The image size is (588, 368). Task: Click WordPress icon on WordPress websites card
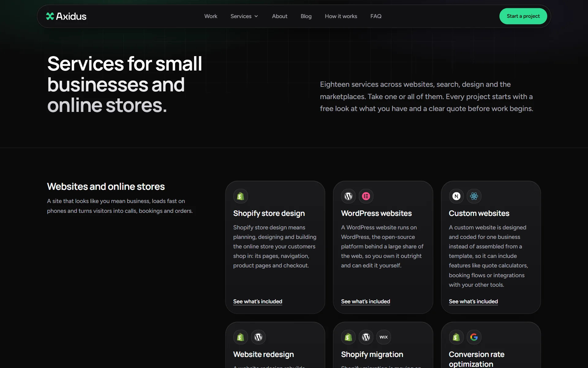pos(349,196)
